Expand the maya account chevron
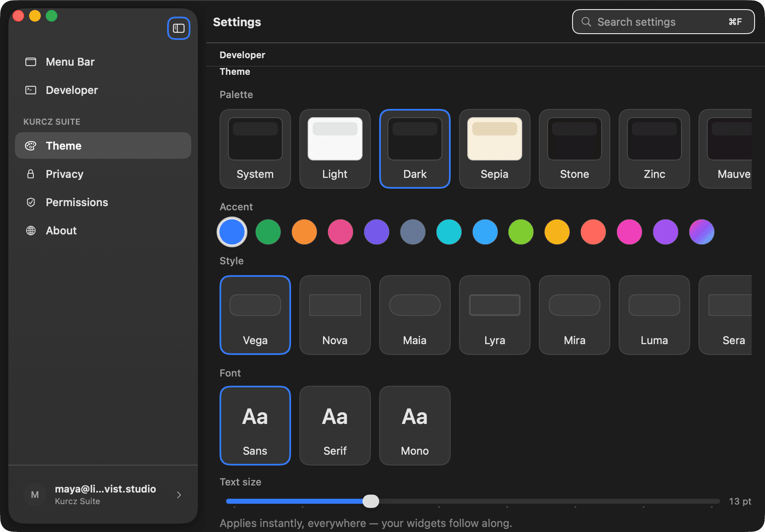The width and height of the screenshot is (765, 532). point(179,495)
